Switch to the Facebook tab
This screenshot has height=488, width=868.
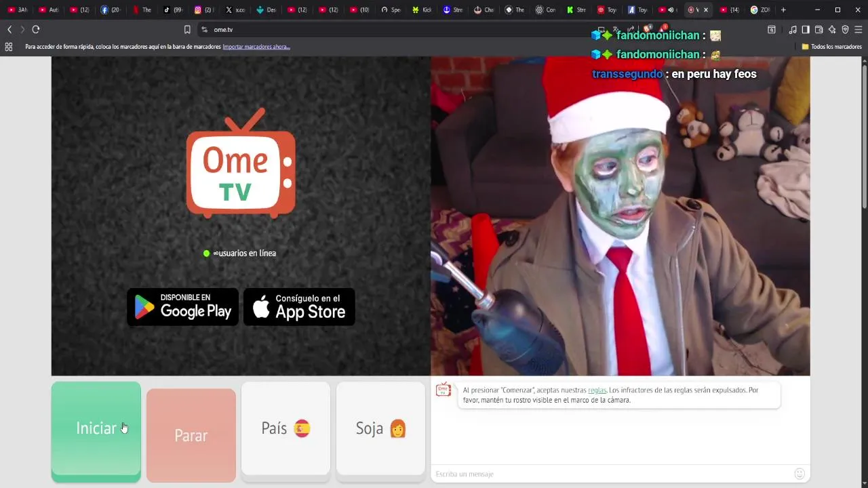tap(111, 9)
